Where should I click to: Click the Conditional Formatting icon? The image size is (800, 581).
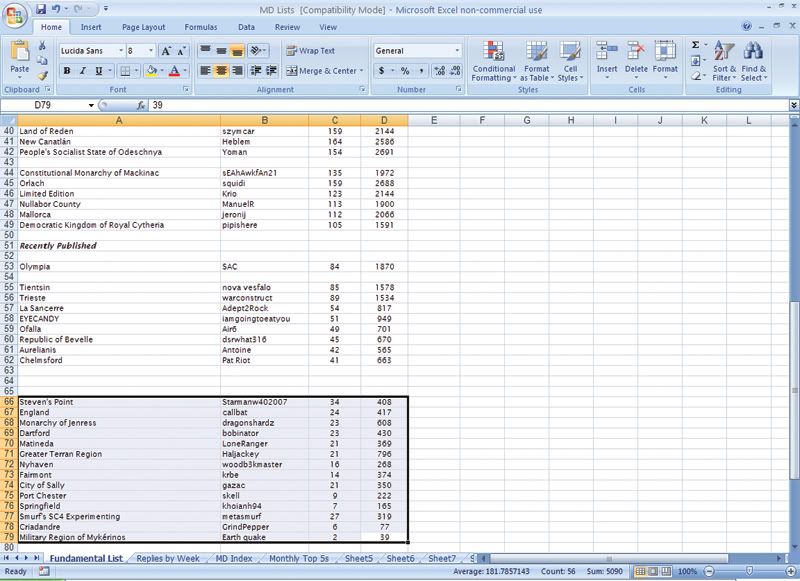click(x=493, y=52)
